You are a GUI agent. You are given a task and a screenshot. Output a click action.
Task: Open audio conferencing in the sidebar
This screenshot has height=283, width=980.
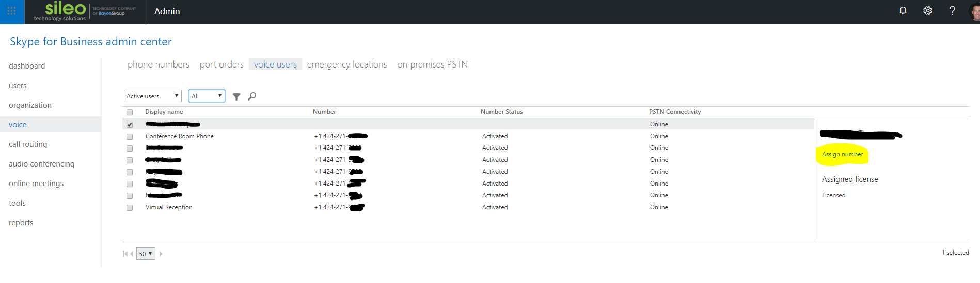click(41, 164)
